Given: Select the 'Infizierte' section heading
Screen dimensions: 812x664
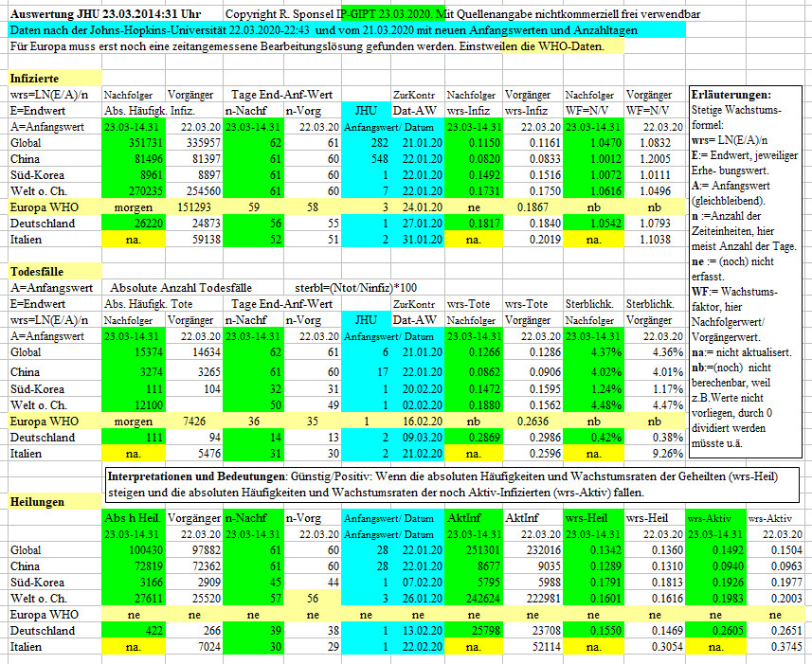Looking at the screenshot, I should [x=55, y=79].
